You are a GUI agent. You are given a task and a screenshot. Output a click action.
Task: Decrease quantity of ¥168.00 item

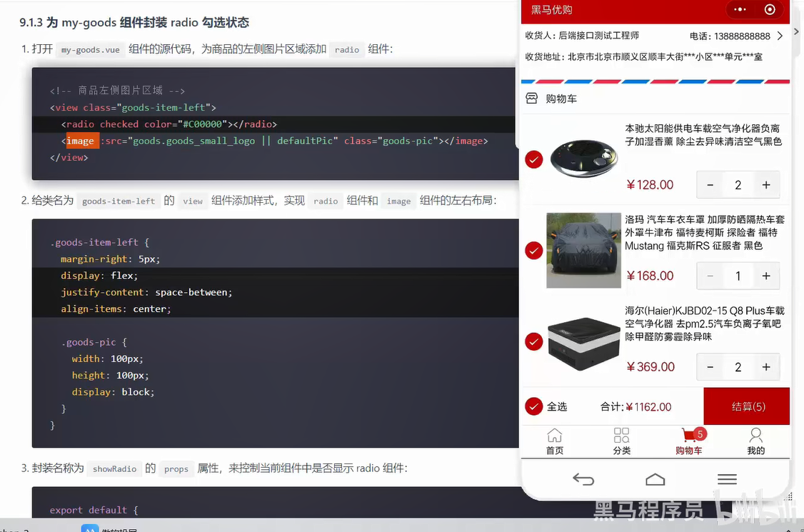710,276
